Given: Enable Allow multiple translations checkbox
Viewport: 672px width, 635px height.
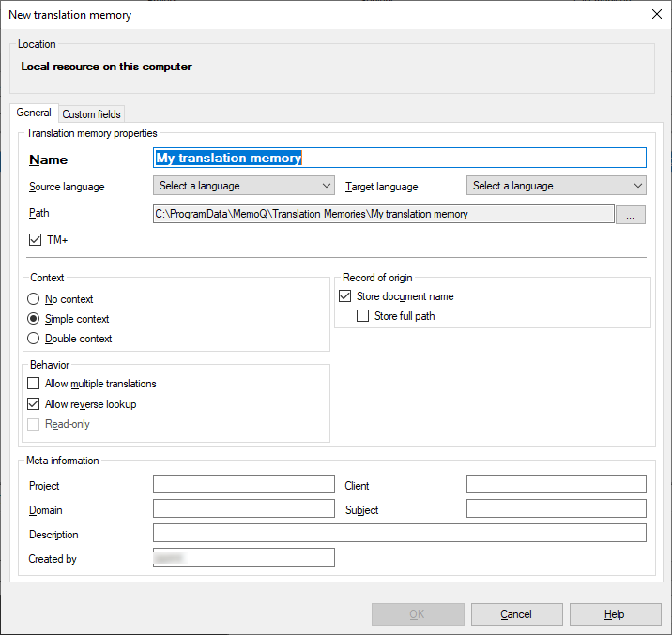Looking at the screenshot, I should tap(35, 384).
